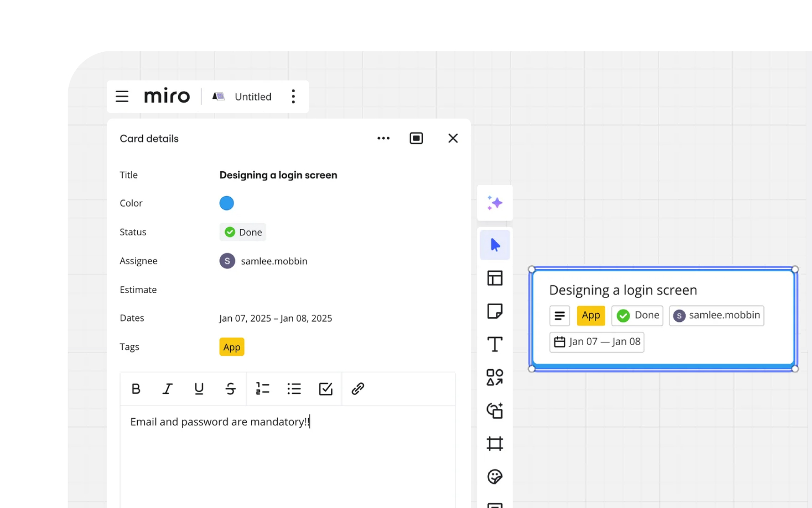Insert a link in the card description
The image size is (812, 508).
357,389
